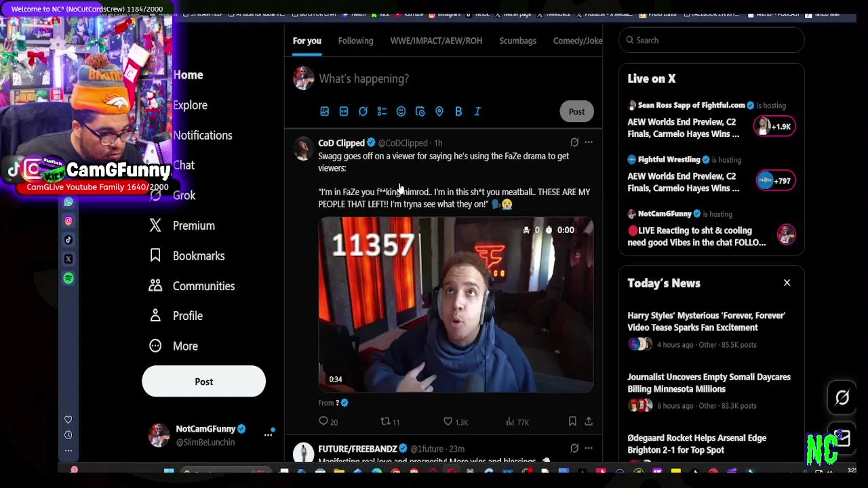This screenshot has height=488, width=868.
Task: Open Windows Start button on taskbar
Action: pos(169,472)
